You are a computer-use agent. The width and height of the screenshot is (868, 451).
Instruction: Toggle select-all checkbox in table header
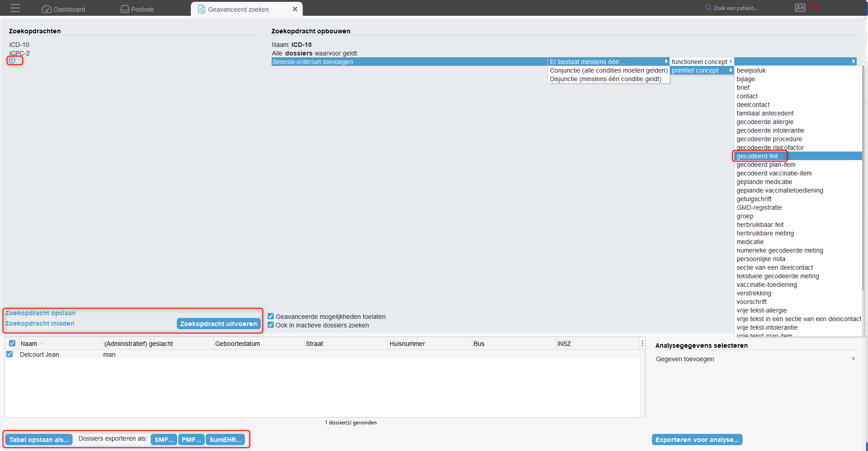pyautogui.click(x=12, y=343)
